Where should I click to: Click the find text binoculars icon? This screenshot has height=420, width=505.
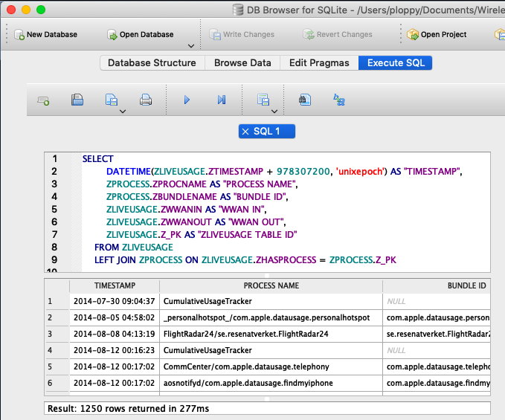pos(305,100)
